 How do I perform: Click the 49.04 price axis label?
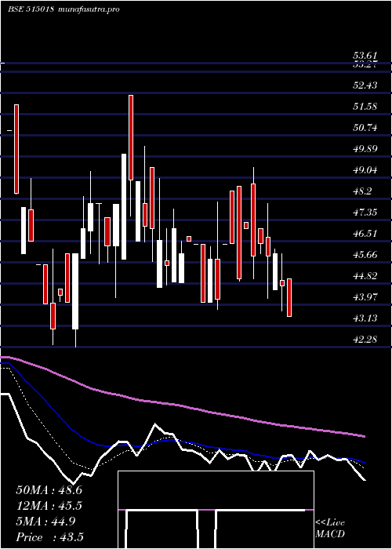pos(365,170)
